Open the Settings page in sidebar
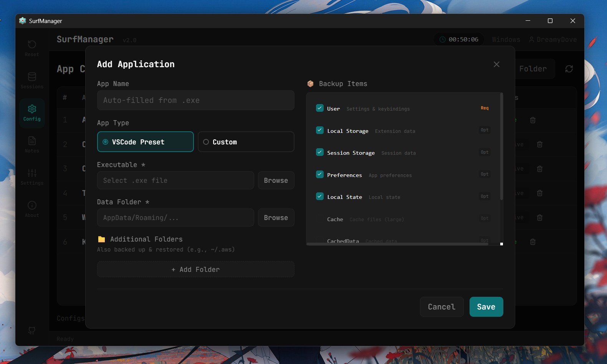The height and width of the screenshot is (364, 607). tap(32, 177)
